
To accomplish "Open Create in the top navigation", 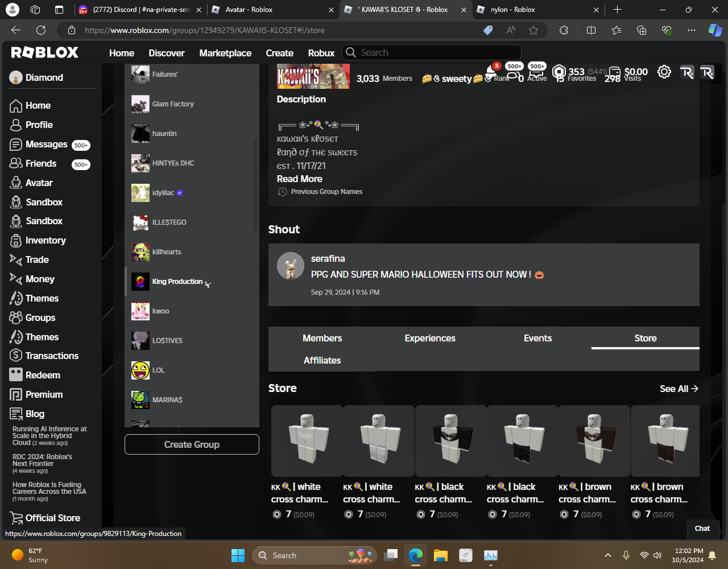I will coord(280,53).
